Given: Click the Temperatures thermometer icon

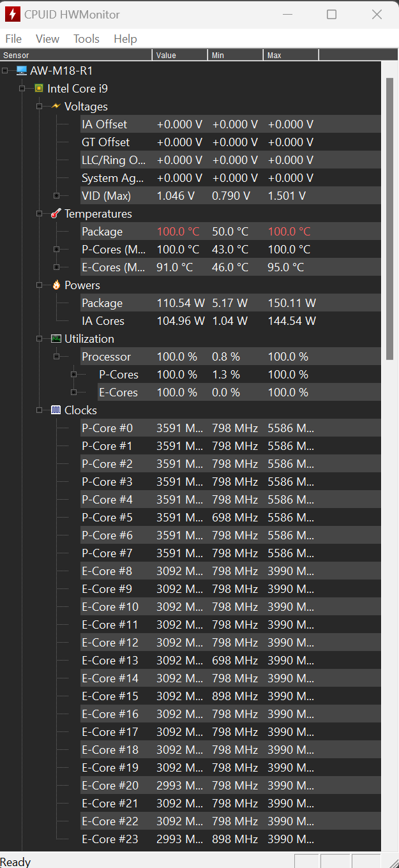Looking at the screenshot, I should point(56,214).
